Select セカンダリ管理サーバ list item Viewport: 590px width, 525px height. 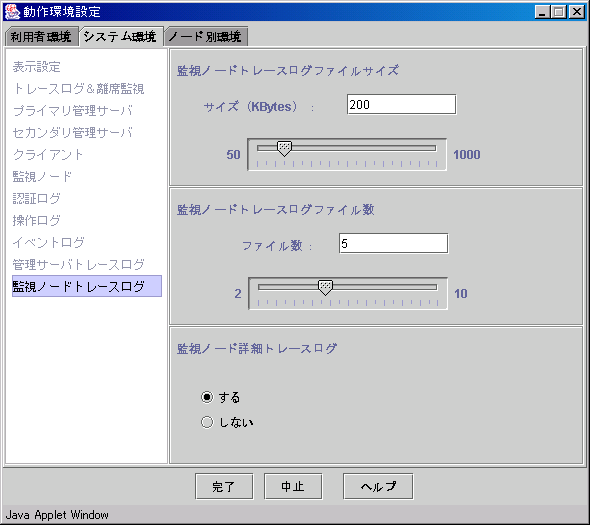coord(72,132)
